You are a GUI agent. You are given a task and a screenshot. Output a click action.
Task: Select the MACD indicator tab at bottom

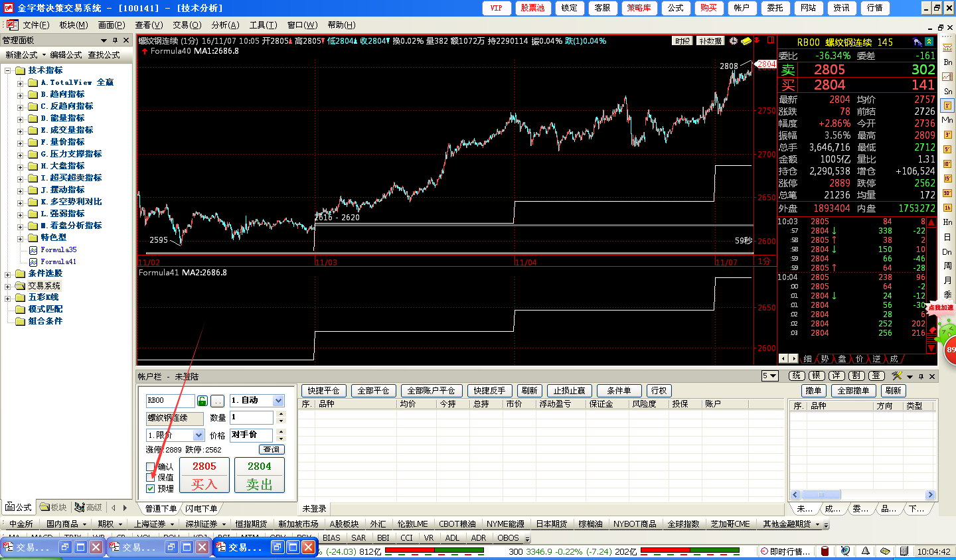click(42, 537)
